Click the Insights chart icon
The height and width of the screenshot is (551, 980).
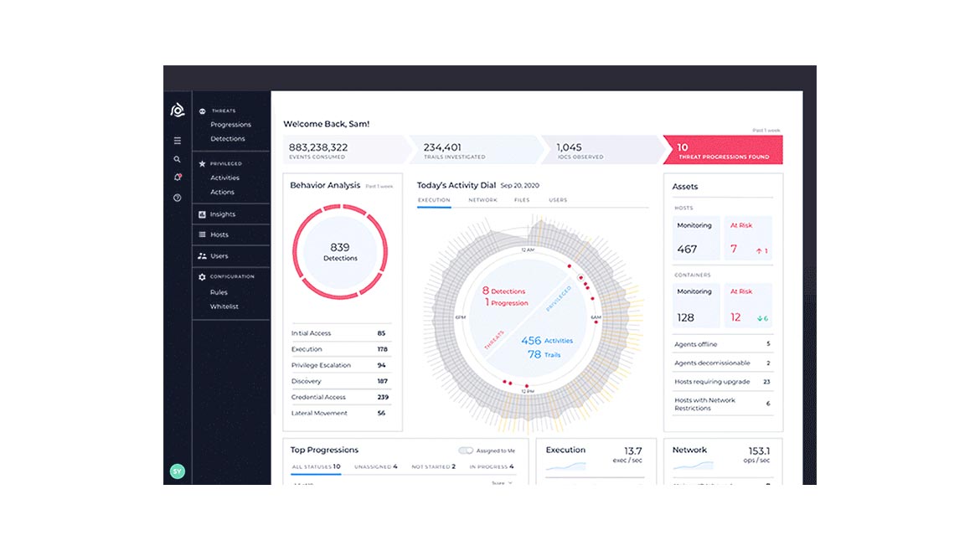(202, 214)
